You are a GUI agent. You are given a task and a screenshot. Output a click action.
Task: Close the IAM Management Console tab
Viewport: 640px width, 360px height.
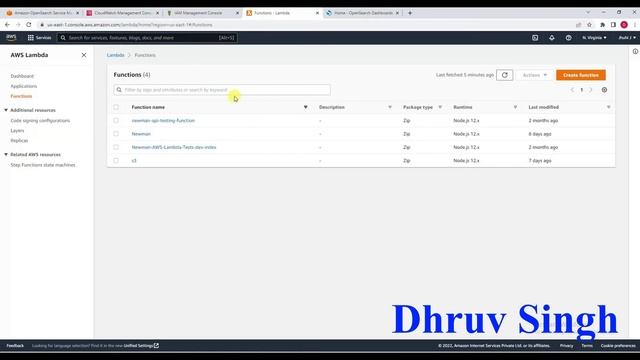tap(238, 13)
